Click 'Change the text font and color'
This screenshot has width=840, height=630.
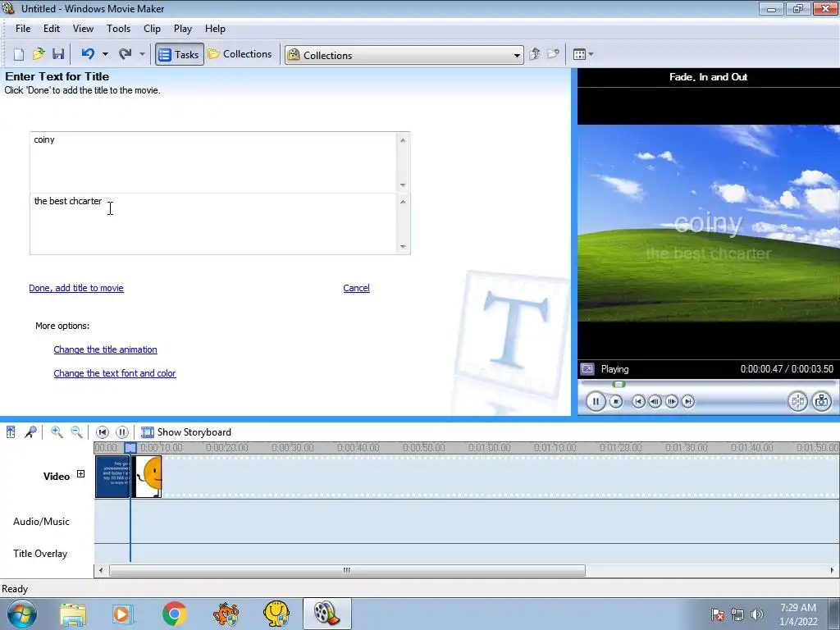115,373
